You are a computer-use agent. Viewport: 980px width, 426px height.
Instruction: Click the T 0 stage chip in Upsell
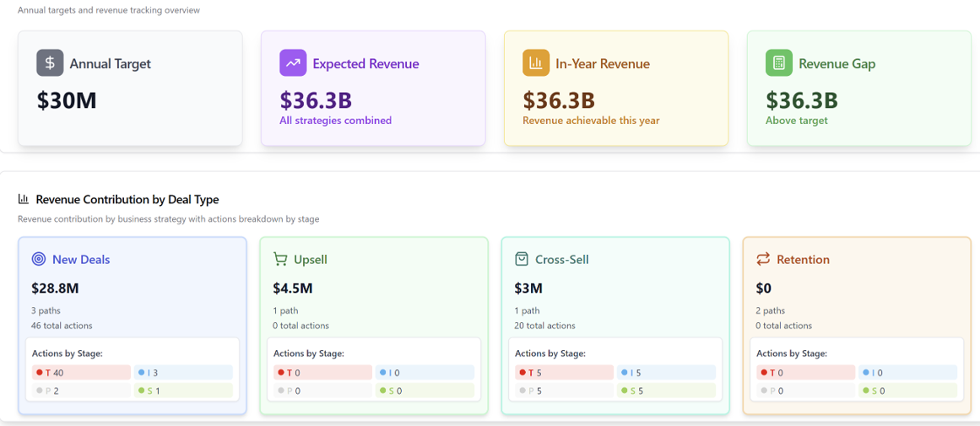coord(322,373)
